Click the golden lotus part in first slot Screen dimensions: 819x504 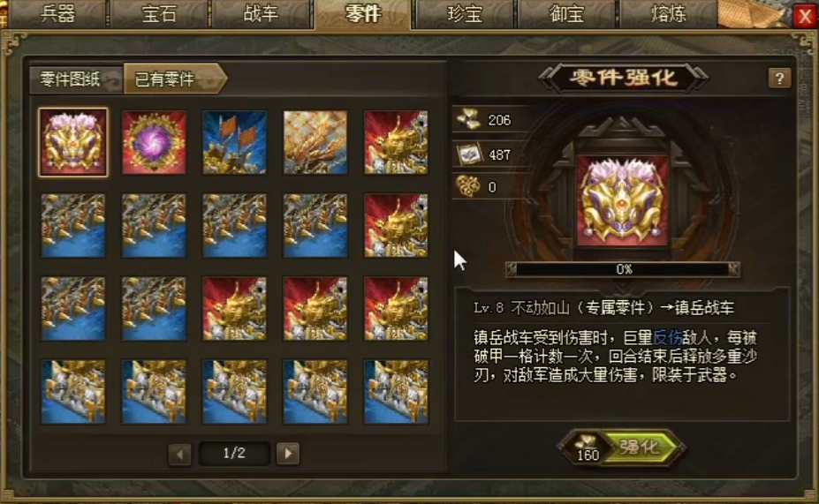(x=73, y=142)
